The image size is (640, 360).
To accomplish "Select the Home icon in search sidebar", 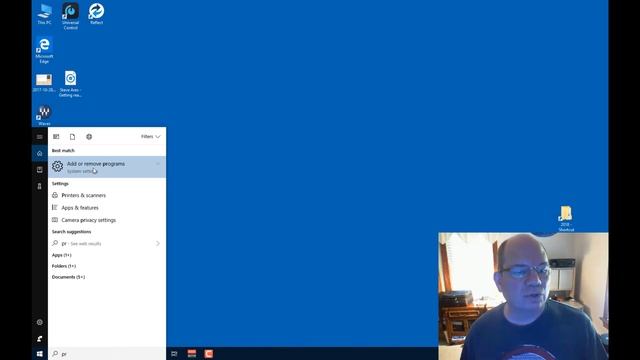I will pyautogui.click(x=40, y=153).
